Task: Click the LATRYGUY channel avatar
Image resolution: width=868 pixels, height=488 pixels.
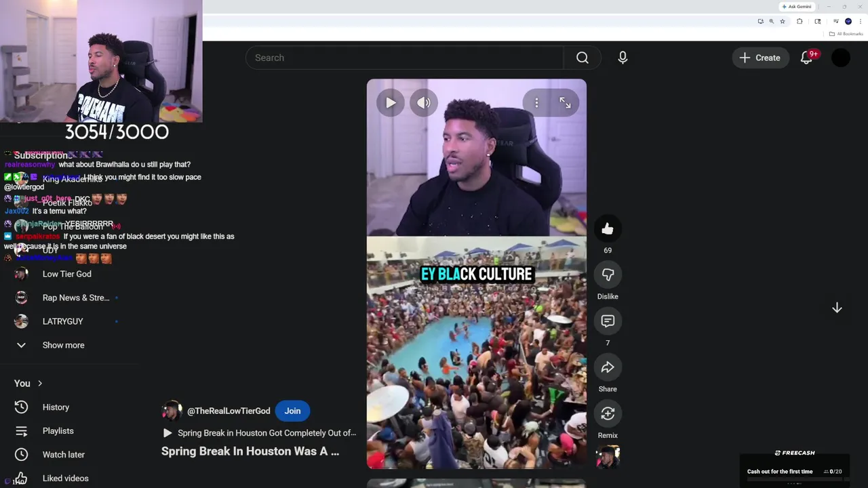Action: tap(21, 321)
